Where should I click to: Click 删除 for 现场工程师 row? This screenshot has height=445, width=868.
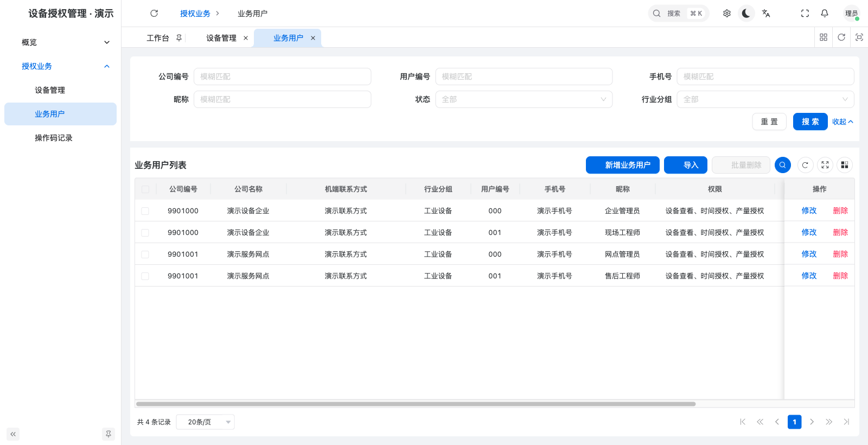(x=841, y=232)
